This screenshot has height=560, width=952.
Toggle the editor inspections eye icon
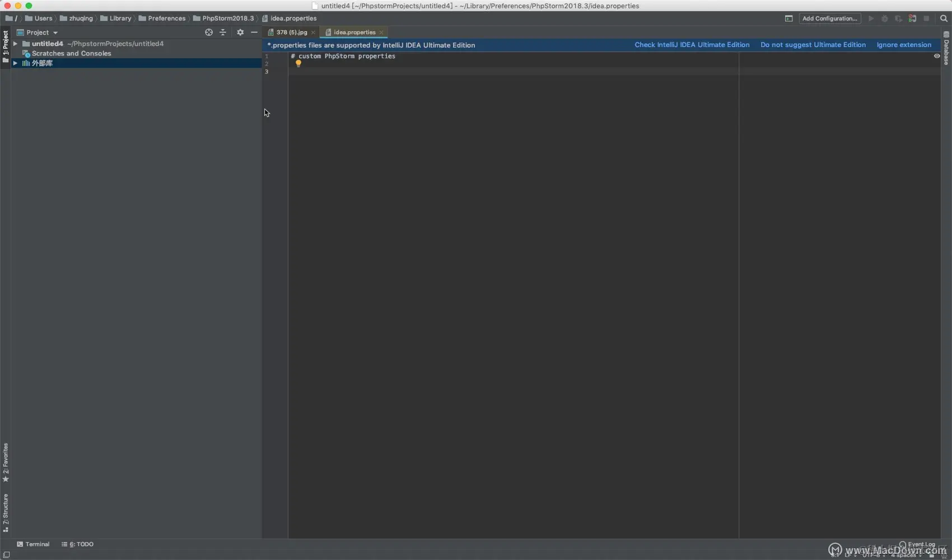[937, 56]
